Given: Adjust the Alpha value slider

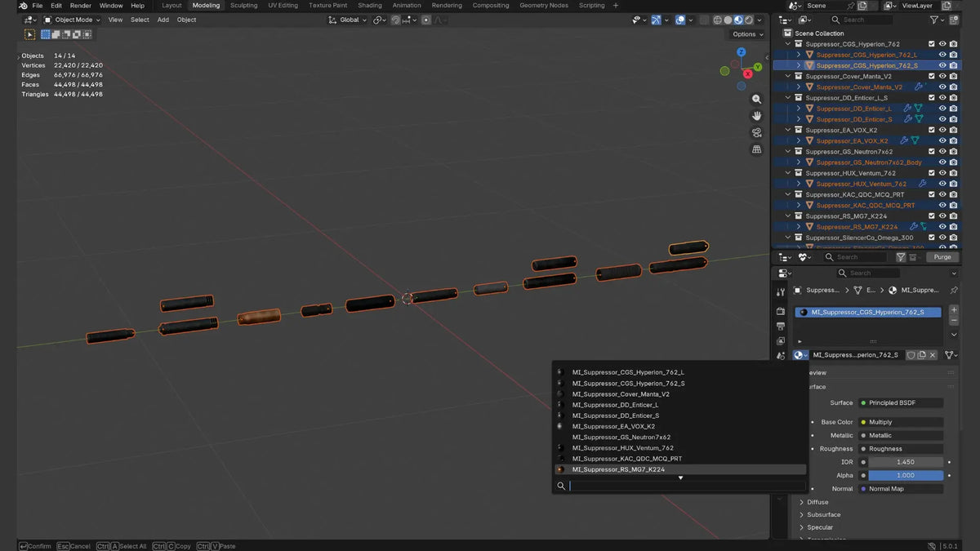Looking at the screenshot, I should [x=906, y=475].
